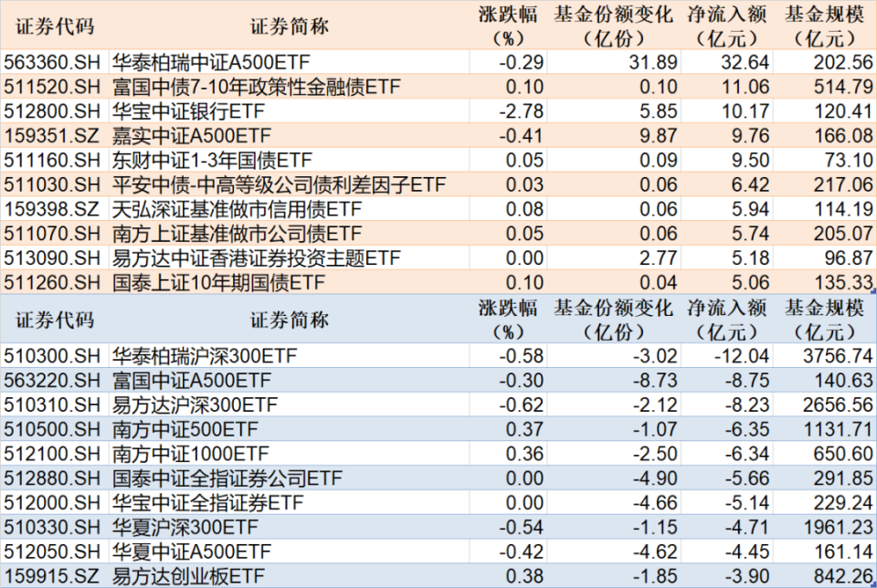Select the name 东财中证1-3年国债ETF
This screenshot has height=588, width=877.
point(212,161)
